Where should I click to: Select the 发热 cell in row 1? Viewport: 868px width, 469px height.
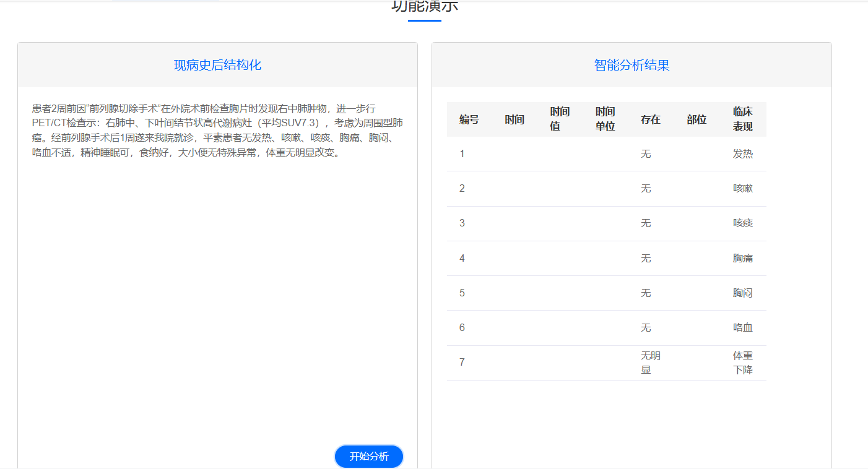742,154
